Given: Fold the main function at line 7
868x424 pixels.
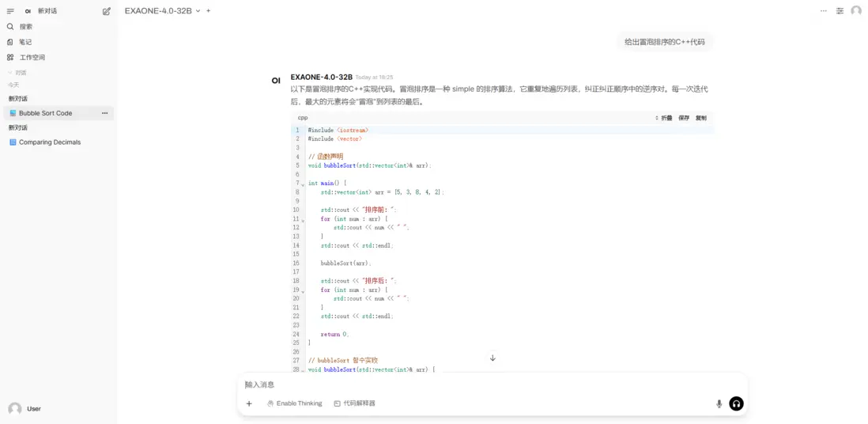Looking at the screenshot, I should tap(303, 184).
